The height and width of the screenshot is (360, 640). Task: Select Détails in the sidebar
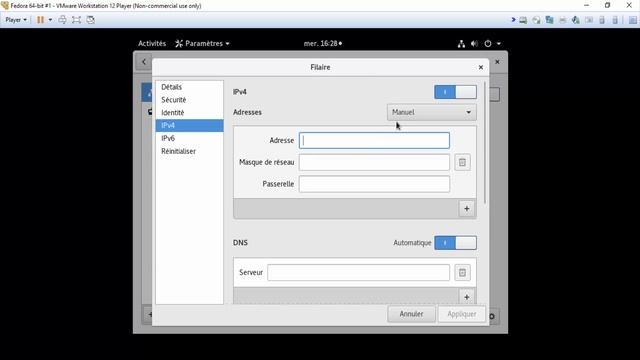point(189,87)
